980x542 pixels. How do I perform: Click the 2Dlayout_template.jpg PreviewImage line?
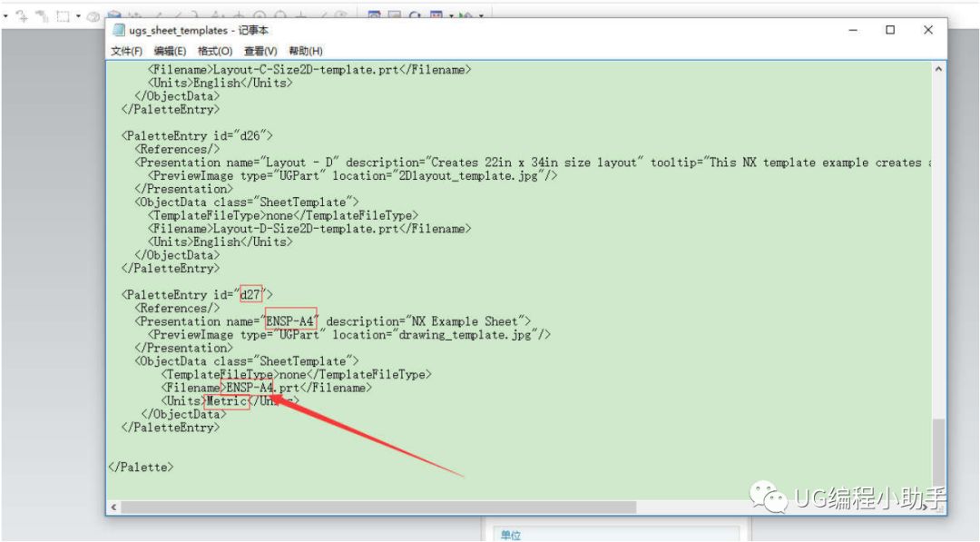click(352, 175)
